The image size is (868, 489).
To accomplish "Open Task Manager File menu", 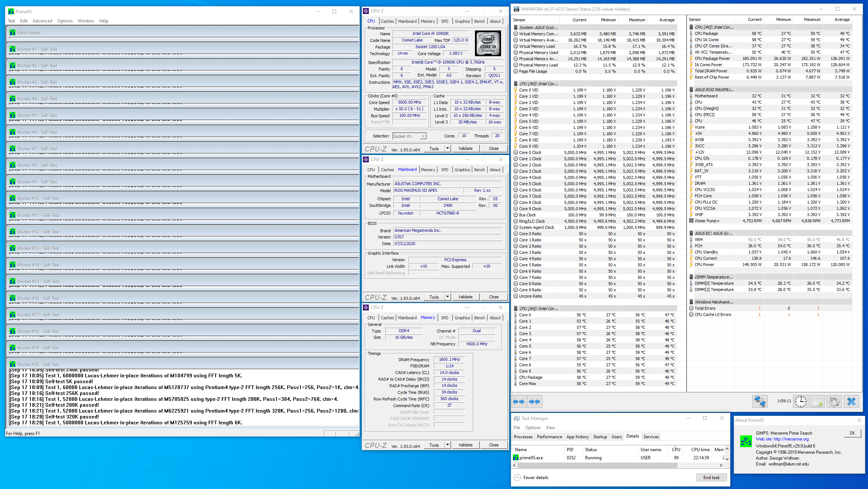I will (517, 427).
